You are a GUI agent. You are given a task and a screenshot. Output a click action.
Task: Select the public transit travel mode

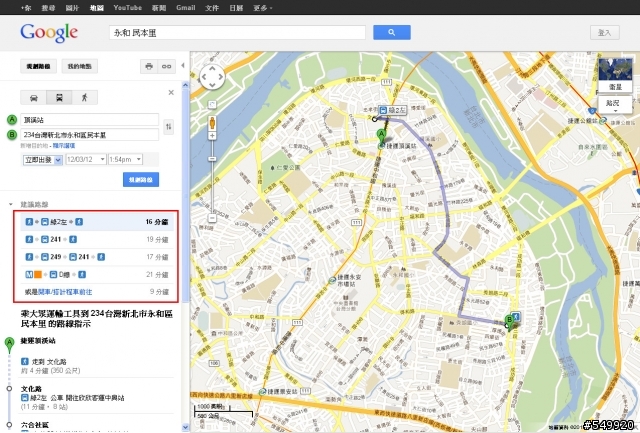[x=59, y=98]
